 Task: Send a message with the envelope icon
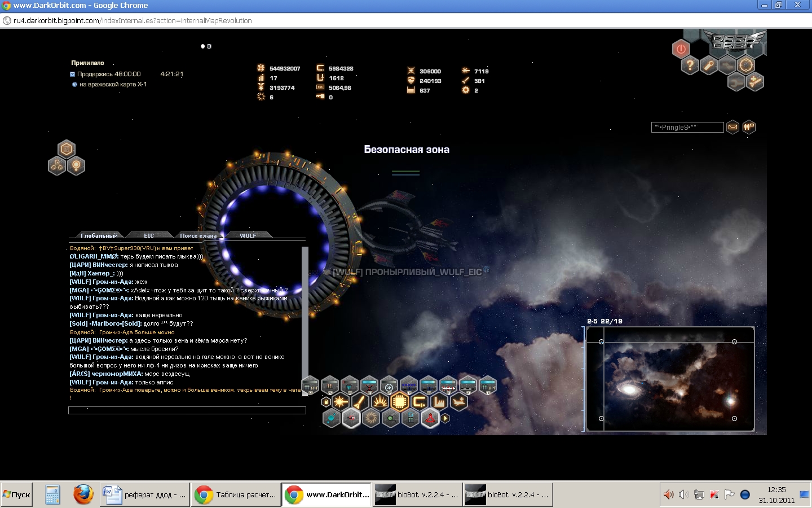(x=732, y=127)
